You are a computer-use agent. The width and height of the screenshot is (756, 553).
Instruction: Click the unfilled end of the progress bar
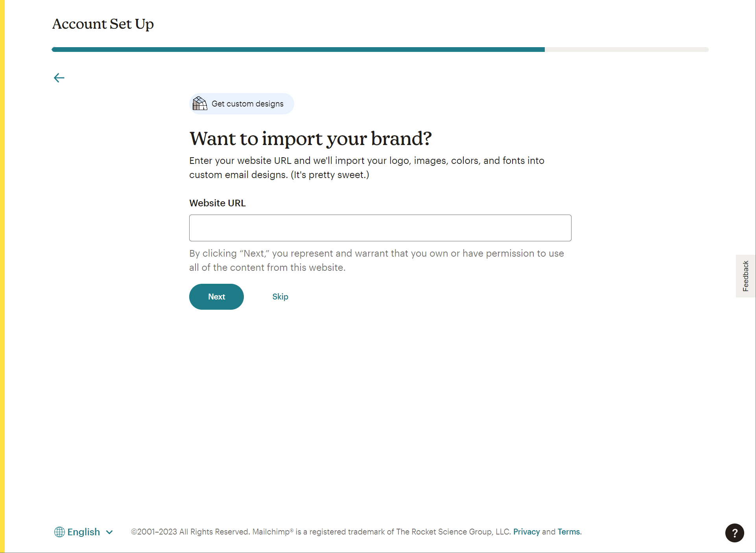[x=627, y=50]
